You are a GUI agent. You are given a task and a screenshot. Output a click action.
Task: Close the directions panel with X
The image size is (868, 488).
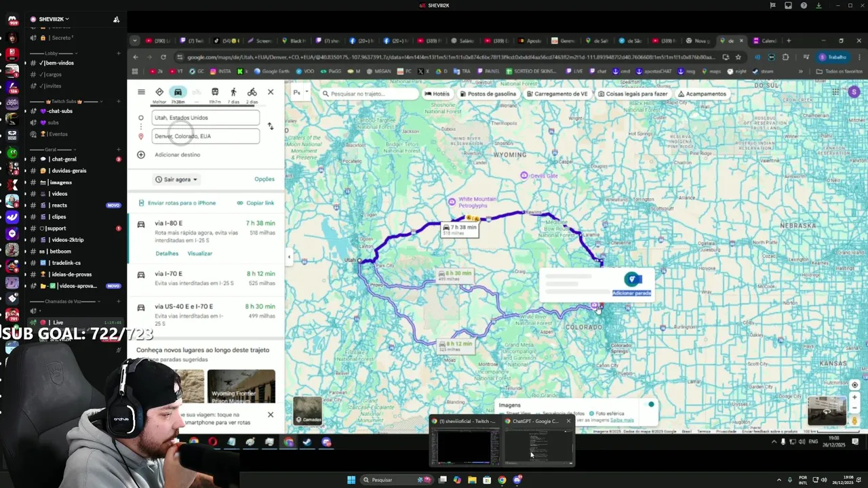point(271,92)
